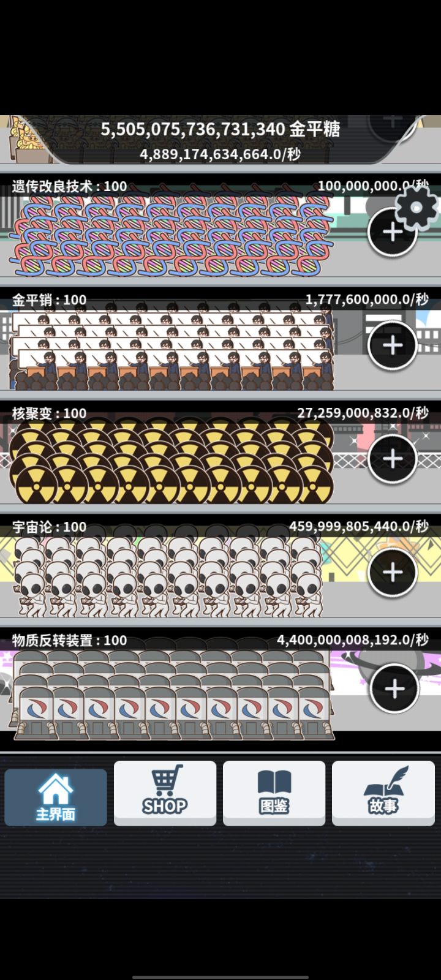
Task: Tap the plus button for 物质反转装置
Action: point(394,688)
